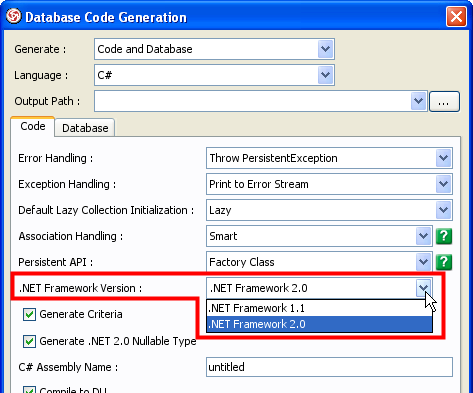Choose .NET Framework 1.1 from list

319,308
